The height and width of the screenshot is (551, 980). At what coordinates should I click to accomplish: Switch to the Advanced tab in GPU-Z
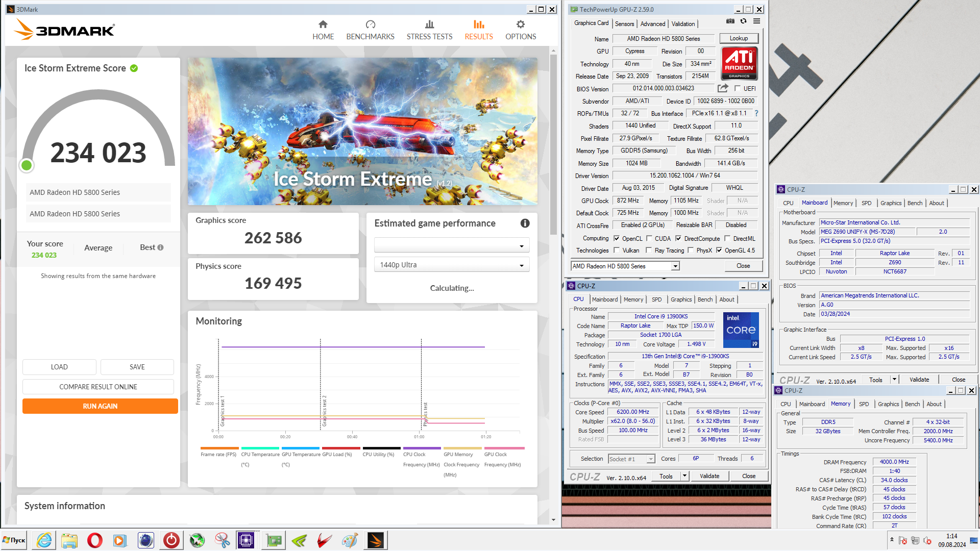tap(653, 23)
